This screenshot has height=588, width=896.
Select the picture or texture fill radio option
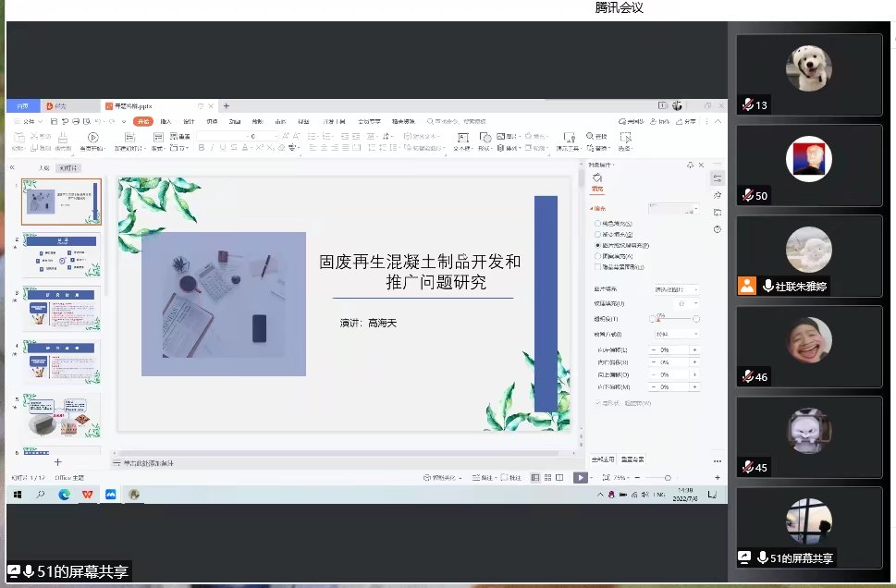(597, 245)
